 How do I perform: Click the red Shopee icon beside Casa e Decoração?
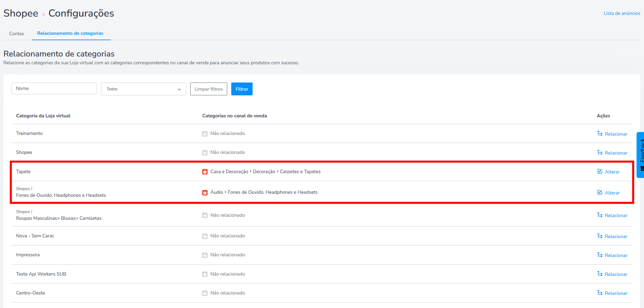pyautogui.click(x=205, y=172)
